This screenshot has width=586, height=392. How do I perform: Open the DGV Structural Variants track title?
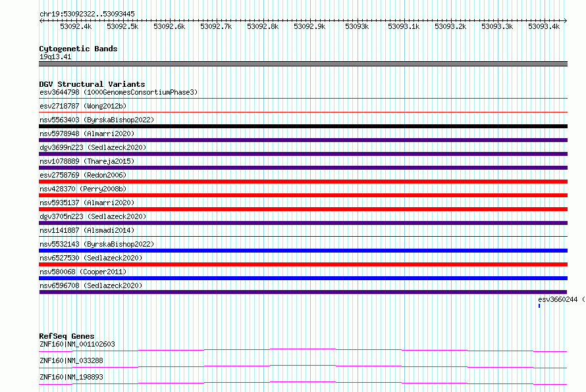[x=92, y=84]
